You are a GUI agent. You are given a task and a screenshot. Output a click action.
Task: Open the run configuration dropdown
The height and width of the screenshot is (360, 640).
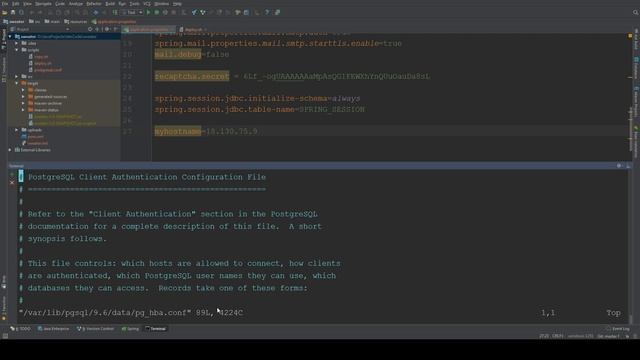132,13
